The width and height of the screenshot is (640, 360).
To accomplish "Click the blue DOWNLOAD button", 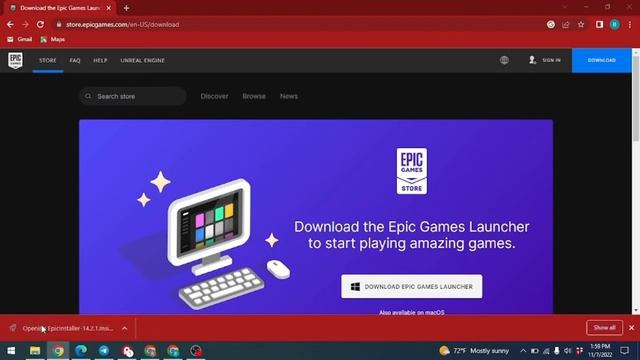I will click(602, 60).
